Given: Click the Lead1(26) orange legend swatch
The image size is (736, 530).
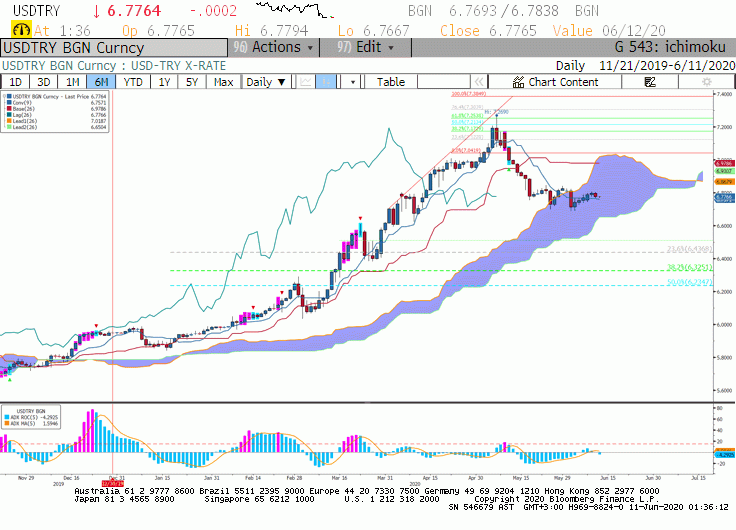Looking at the screenshot, I should 9,121.
